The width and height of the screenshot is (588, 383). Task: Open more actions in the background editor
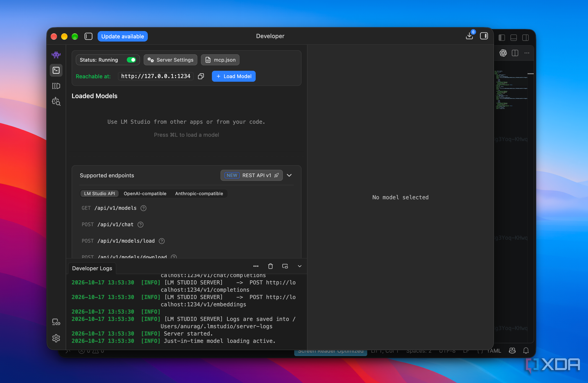[527, 53]
